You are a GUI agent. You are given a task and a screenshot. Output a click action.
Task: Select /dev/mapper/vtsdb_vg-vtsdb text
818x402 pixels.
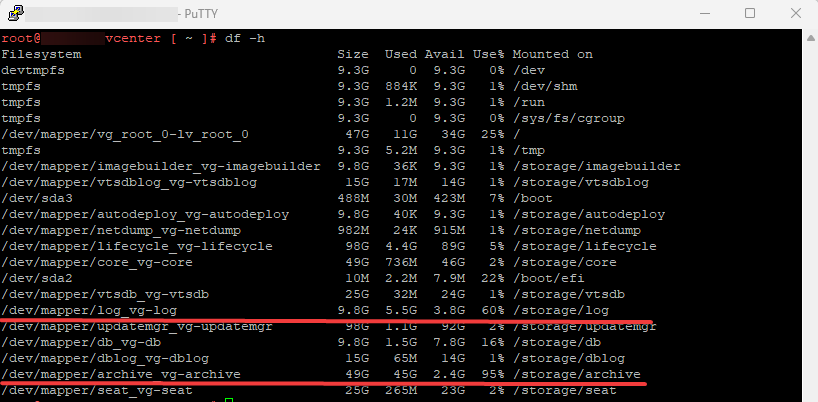pos(105,295)
